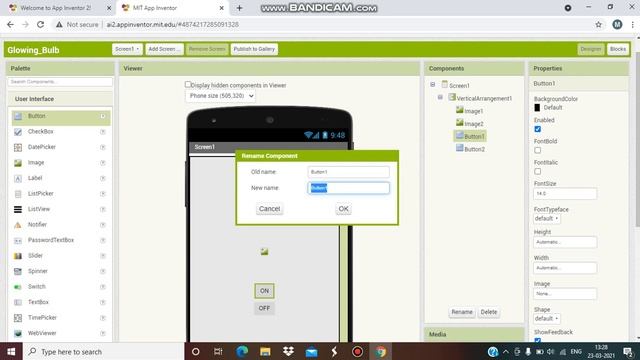
Task: Click the Height property field
Action: [x=565, y=242]
